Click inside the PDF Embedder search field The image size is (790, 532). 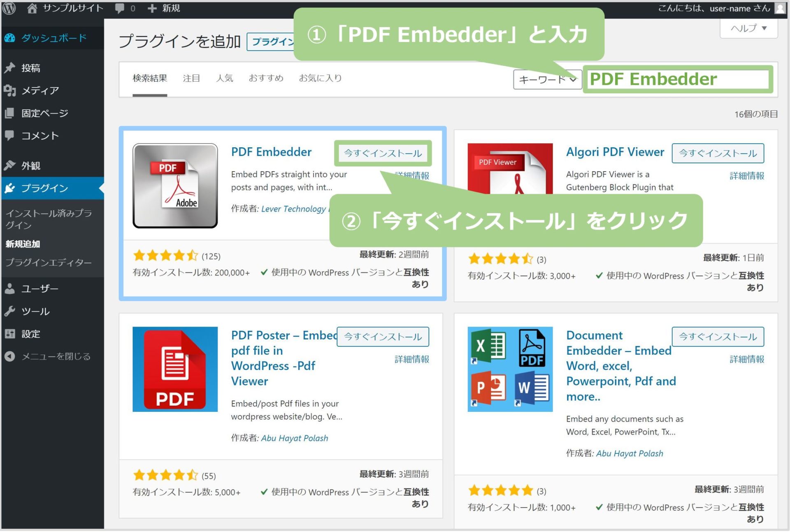click(x=679, y=79)
